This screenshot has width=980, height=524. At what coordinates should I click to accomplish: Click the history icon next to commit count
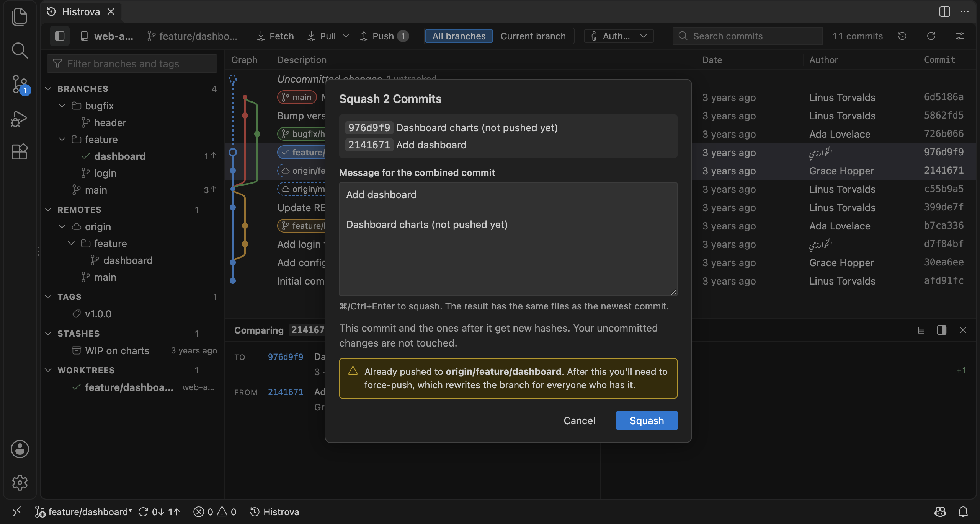(902, 36)
